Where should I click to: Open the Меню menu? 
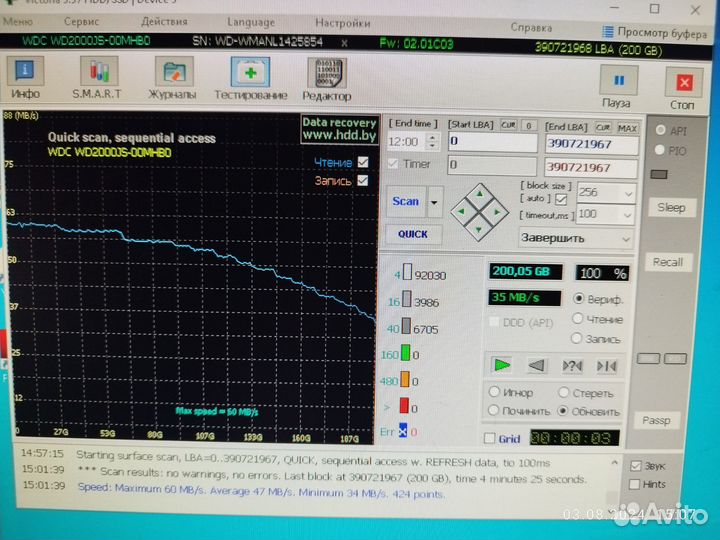coord(17,21)
